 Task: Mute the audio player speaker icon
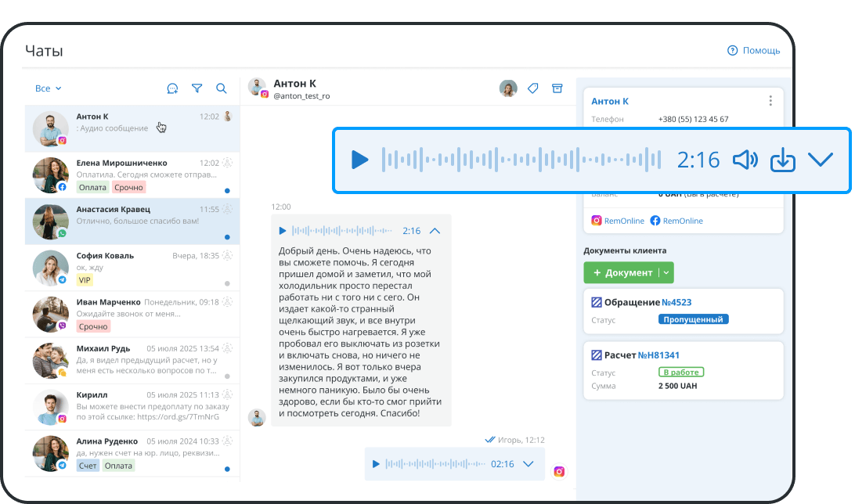click(x=745, y=159)
